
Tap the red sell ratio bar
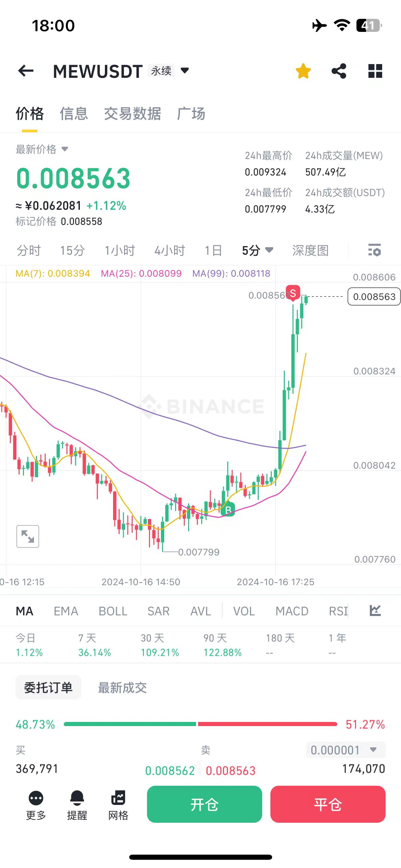268,724
